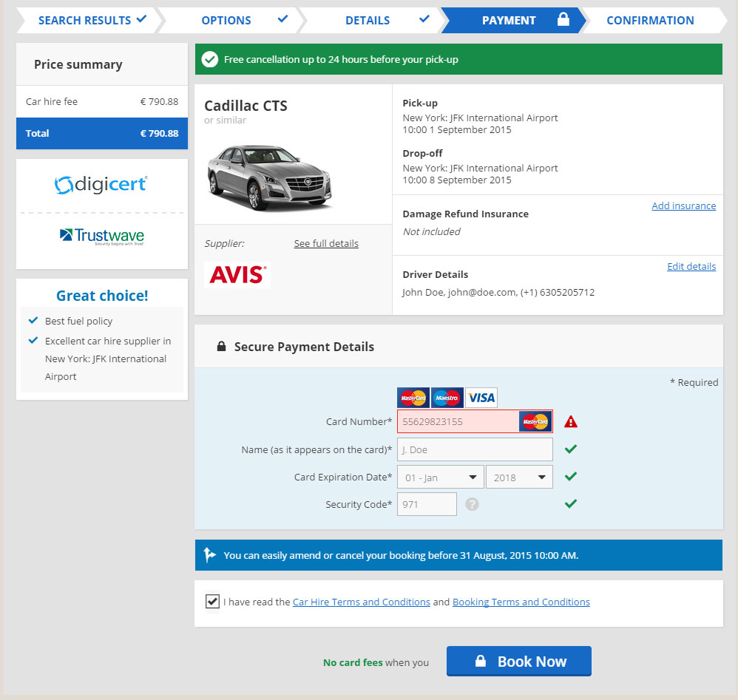Open Car Hire Terms and Conditions link
This screenshot has height=700, width=738.
(x=362, y=602)
